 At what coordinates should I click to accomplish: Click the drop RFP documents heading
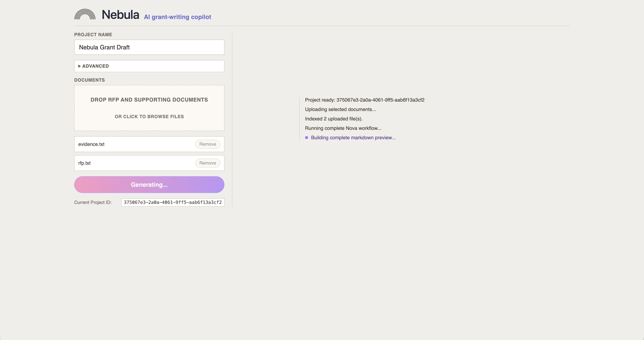(149, 100)
